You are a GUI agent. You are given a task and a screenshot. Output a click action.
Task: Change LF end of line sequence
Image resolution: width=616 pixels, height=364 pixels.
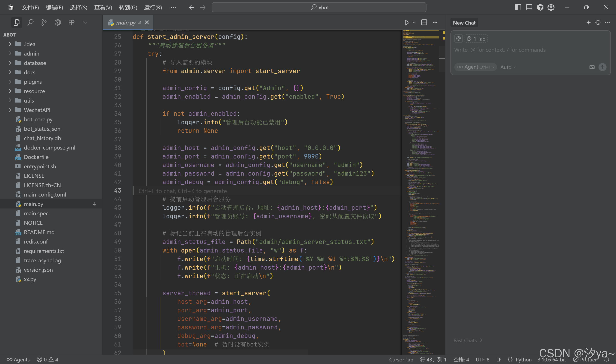tap(499, 360)
